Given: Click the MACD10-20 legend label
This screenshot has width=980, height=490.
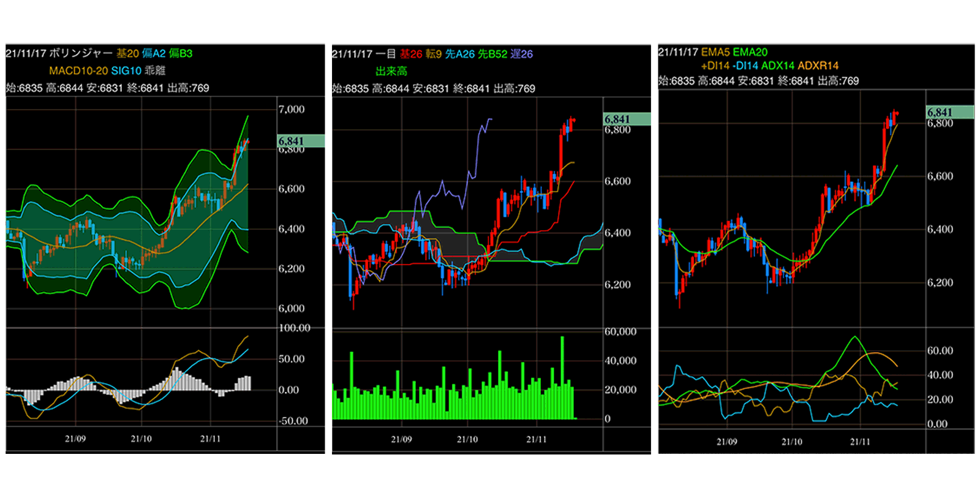Looking at the screenshot, I should 78,71.
